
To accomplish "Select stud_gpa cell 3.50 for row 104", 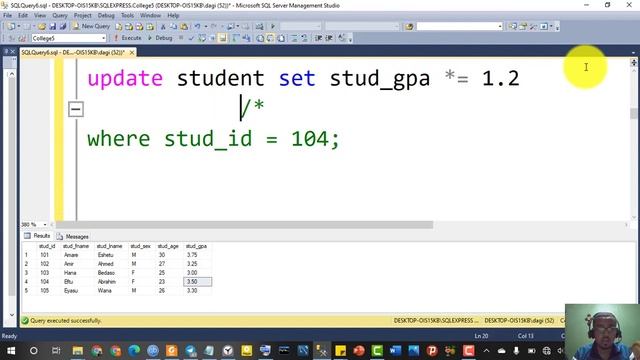I will [198, 282].
